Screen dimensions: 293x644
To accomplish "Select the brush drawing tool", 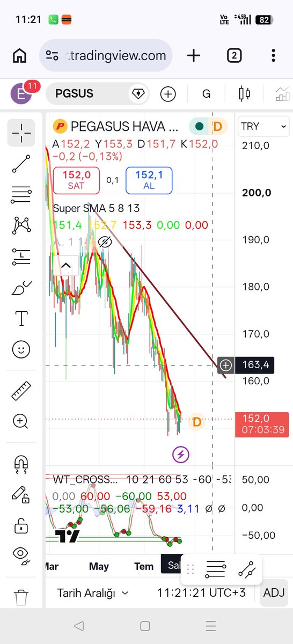I will (21, 288).
